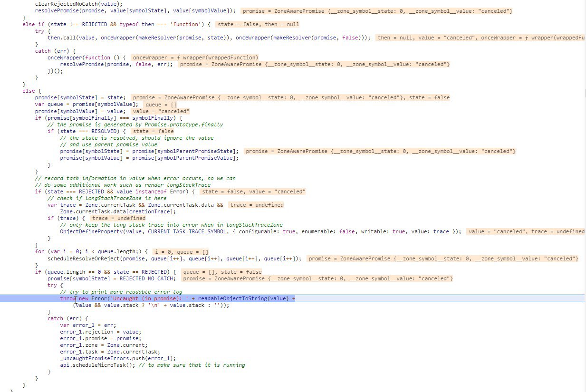The image size is (586, 392).
Task: Click 'only keep the long stack trace' comment
Action: point(171,225)
